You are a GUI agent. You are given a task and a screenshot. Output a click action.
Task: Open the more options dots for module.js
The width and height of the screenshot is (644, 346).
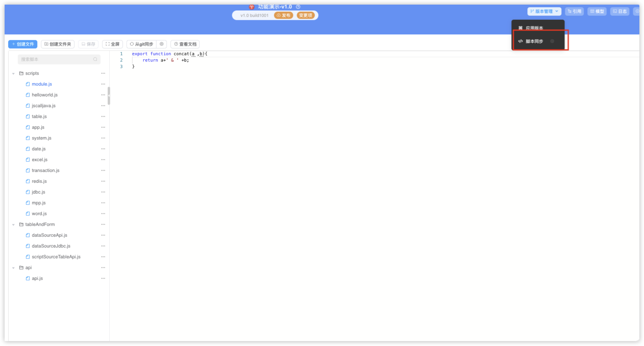(x=103, y=84)
